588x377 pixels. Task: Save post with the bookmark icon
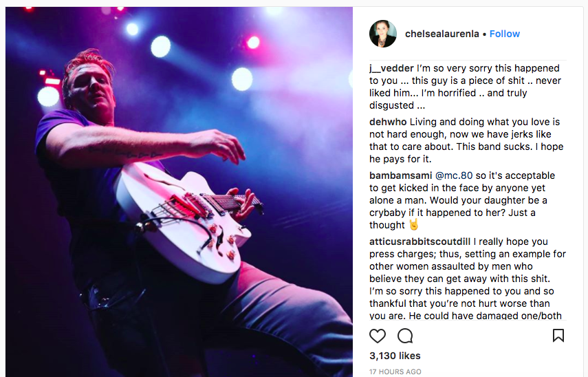pos(558,336)
